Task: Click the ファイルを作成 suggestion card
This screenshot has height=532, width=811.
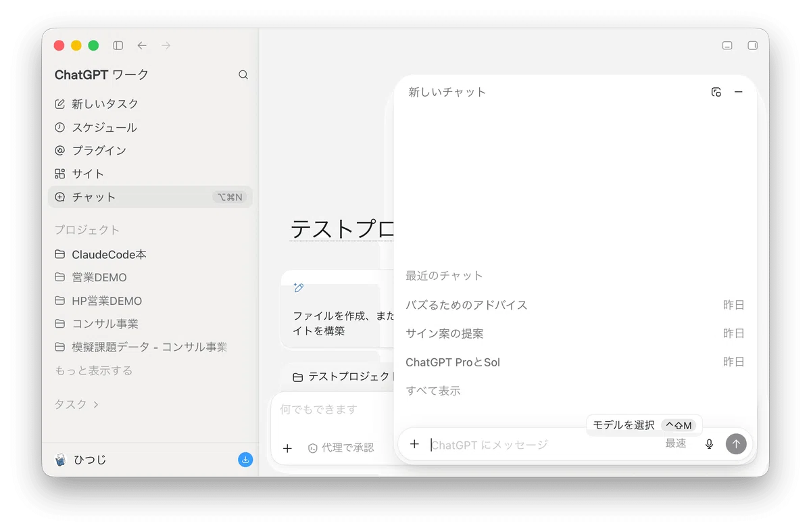Action: click(x=337, y=308)
